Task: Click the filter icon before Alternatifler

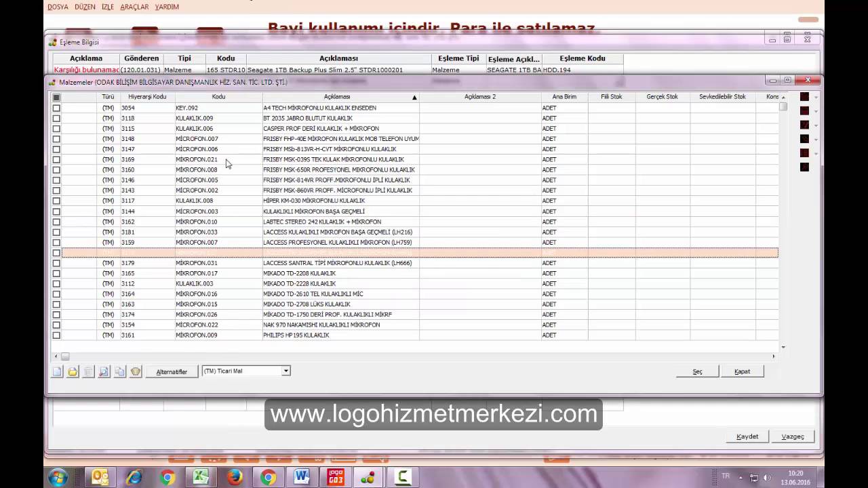Action: tap(136, 371)
